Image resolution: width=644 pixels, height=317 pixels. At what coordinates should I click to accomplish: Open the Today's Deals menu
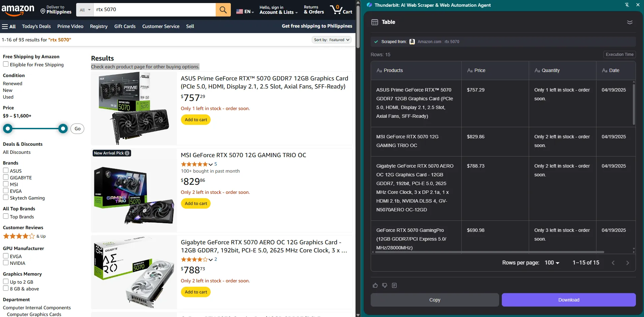(36, 26)
